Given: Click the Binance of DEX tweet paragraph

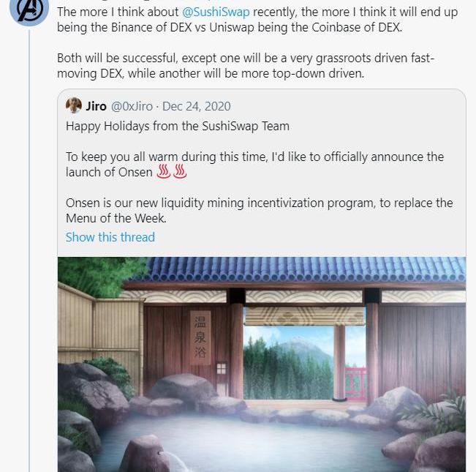Looking at the screenshot, I should pyautogui.click(x=257, y=20).
